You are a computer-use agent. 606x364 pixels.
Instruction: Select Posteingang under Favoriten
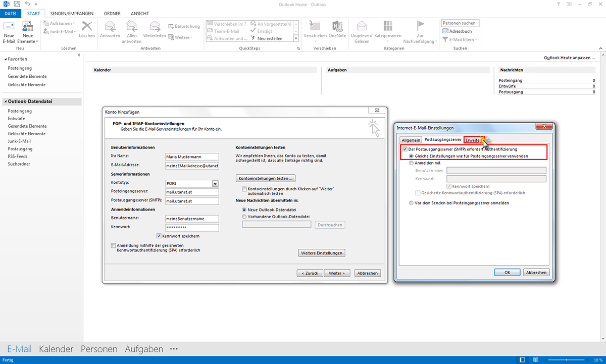tap(20, 68)
